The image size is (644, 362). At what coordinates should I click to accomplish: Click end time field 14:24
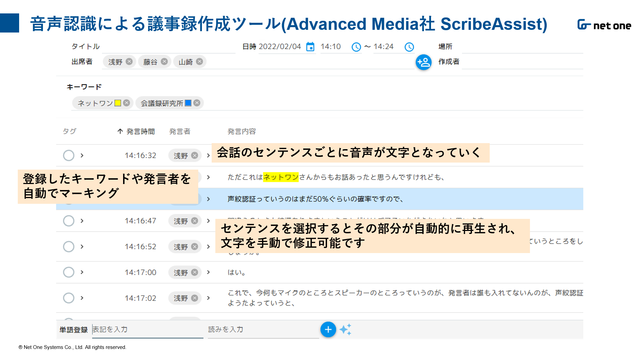[384, 47]
